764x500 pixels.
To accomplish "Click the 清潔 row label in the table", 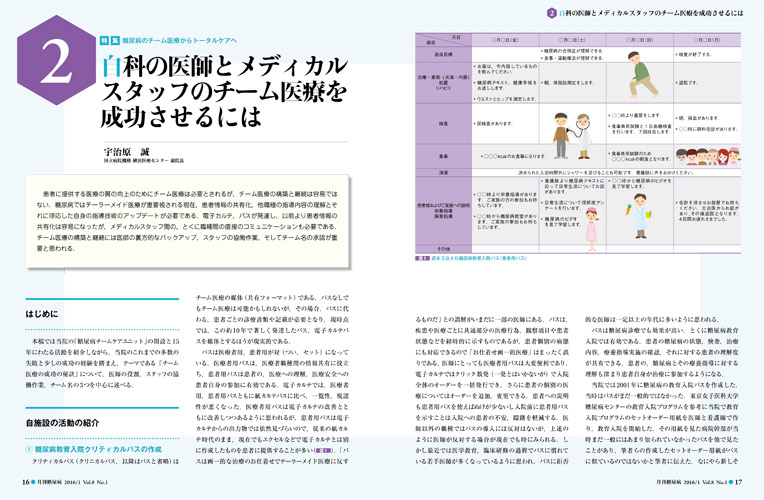I will pyautogui.click(x=443, y=173).
